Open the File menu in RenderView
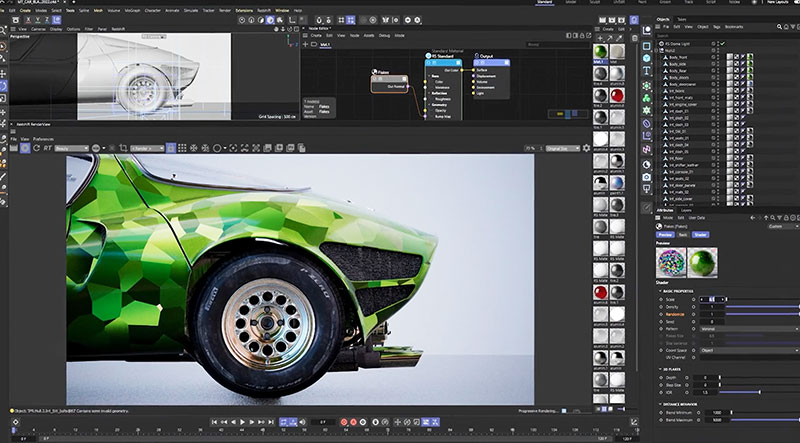Viewport: 800px width, 443px height. tap(14, 139)
